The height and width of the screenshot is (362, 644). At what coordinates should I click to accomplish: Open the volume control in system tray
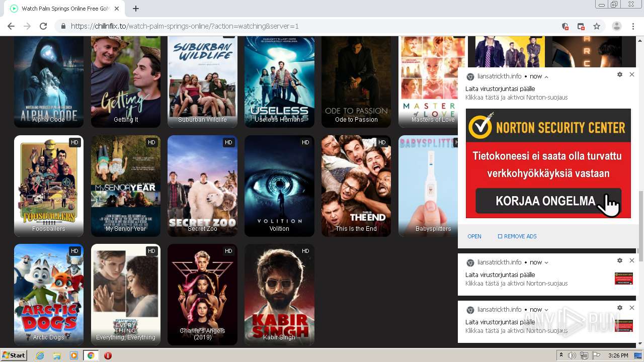pos(572,355)
